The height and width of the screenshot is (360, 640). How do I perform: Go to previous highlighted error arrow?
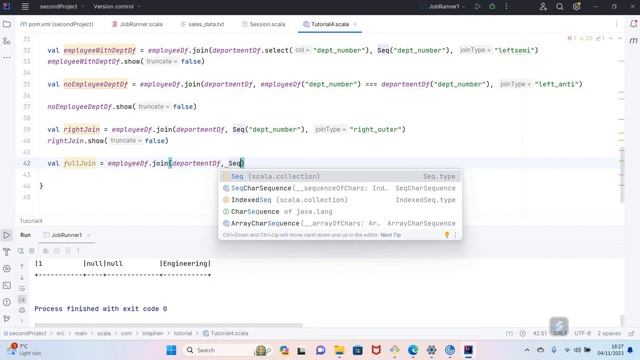pos(611,38)
